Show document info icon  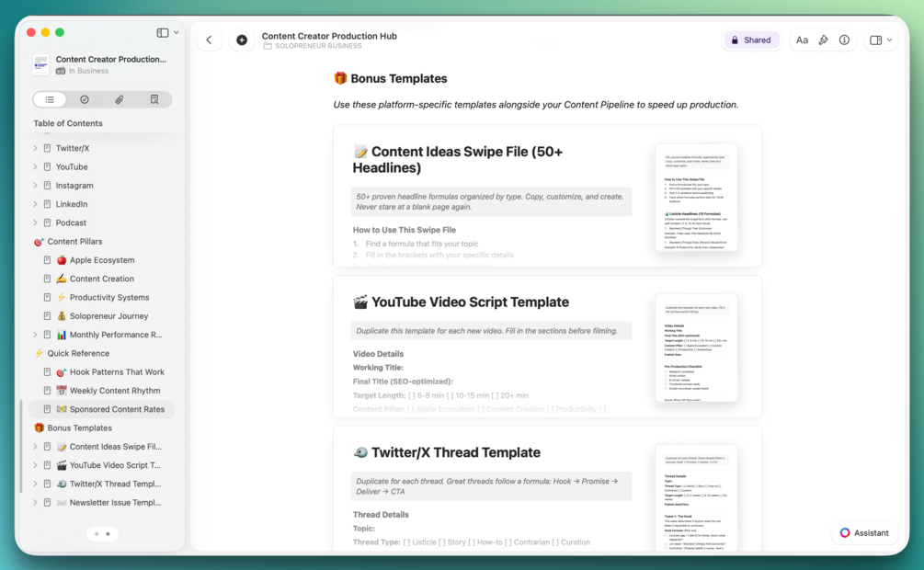pos(844,40)
